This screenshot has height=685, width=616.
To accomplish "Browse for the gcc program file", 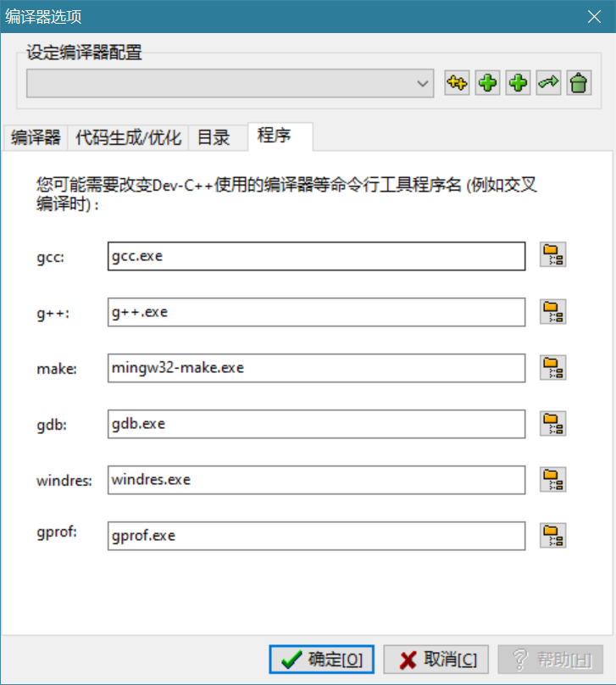I will pyautogui.click(x=553, y=255).
